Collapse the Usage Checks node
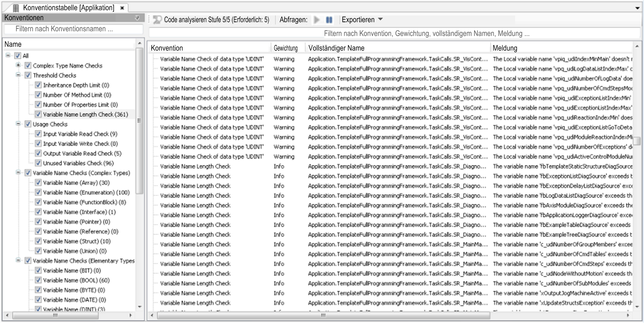This screenshot has width=644, height=323. 18,124
